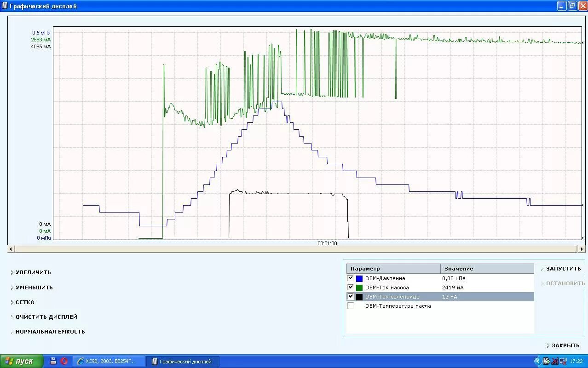Click the 4095 мА axis label
Image resolution: width=588 pixels, height=368 pixels.
point(41,46)
